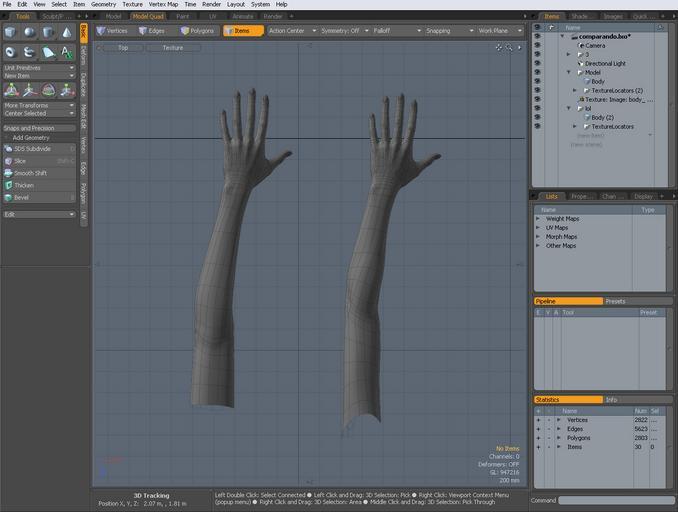Click the Command input field
Image resolution: width=678 pixels, height=512 pixels.
click(x=615, y=500)
